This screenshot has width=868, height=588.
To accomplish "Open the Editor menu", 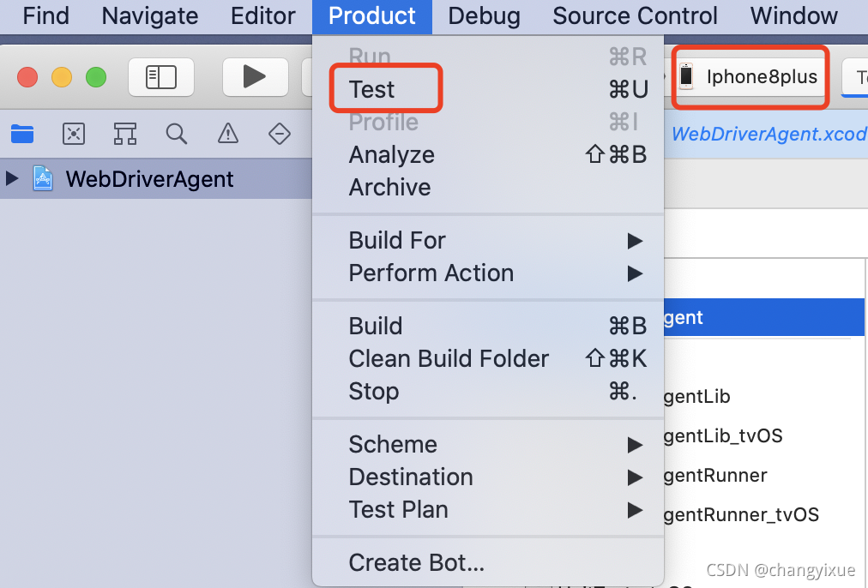I will point(263,15).
